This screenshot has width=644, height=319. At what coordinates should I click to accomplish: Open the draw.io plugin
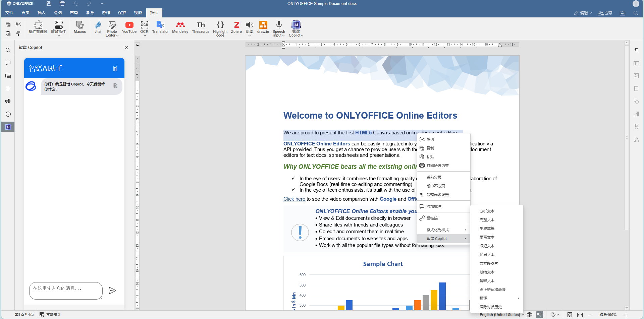point(263,27)
